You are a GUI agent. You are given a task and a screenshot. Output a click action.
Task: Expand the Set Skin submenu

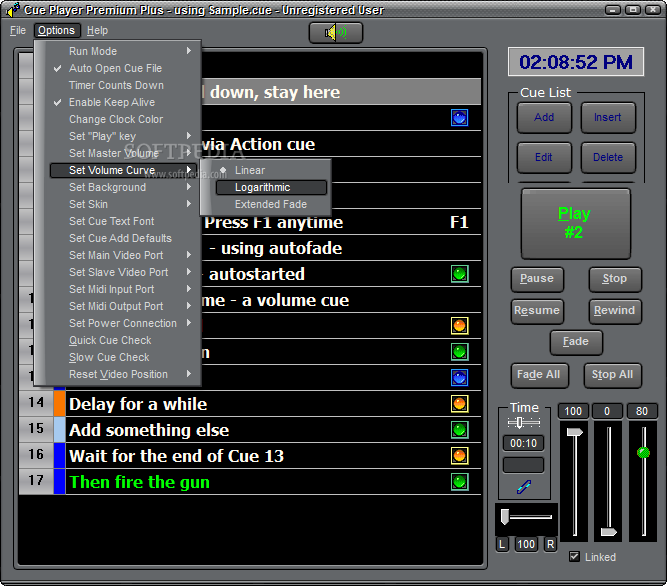tap(123, 204)
